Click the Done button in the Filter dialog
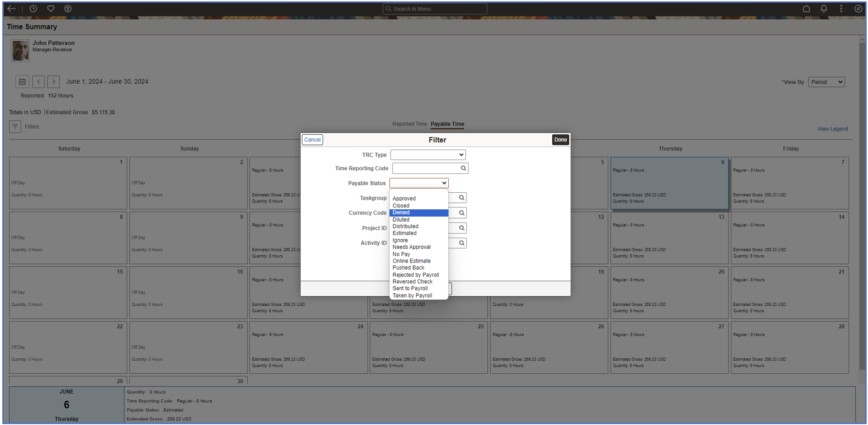868x425 pixels. pos(561,139)
